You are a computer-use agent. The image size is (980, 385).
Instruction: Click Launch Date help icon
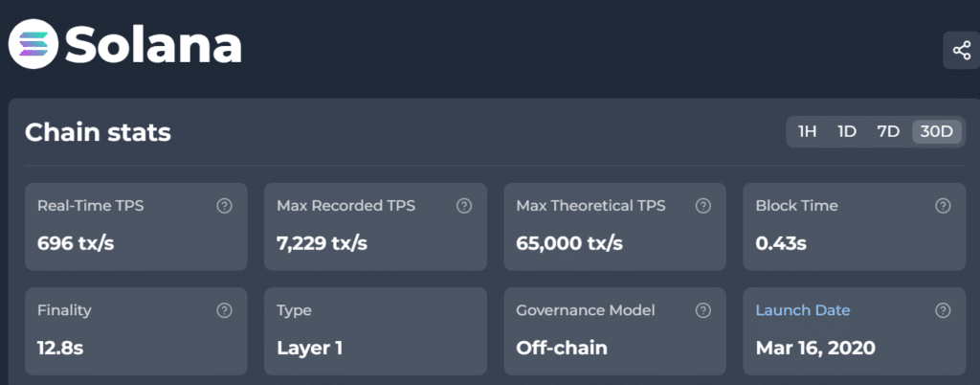(943, 310)
